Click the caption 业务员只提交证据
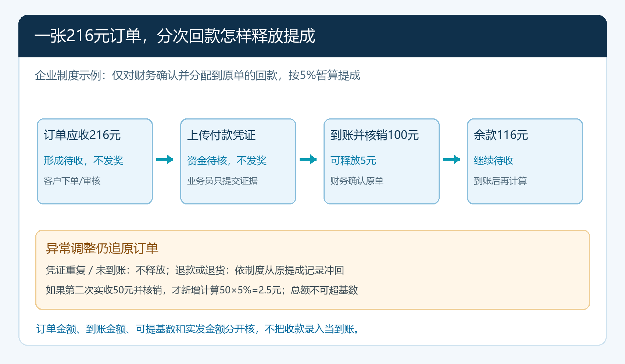This screenshot has width=625, height=364. click(222, 181)
